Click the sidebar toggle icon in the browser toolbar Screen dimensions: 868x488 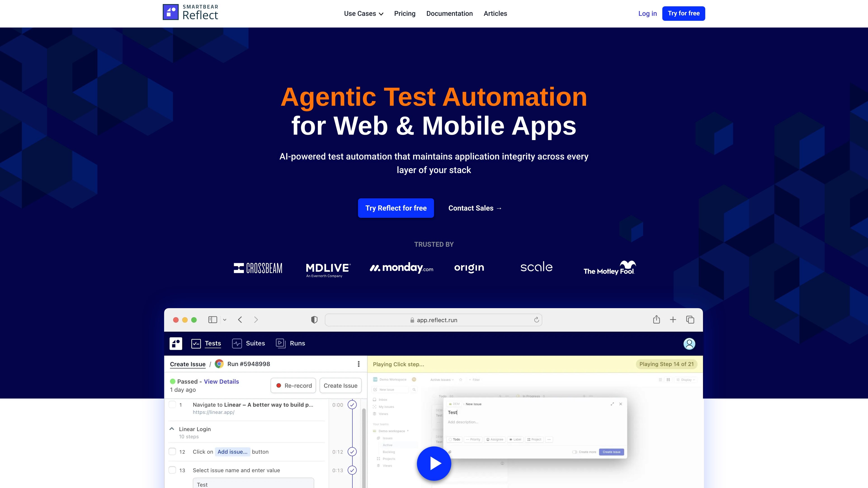(213, 320)
